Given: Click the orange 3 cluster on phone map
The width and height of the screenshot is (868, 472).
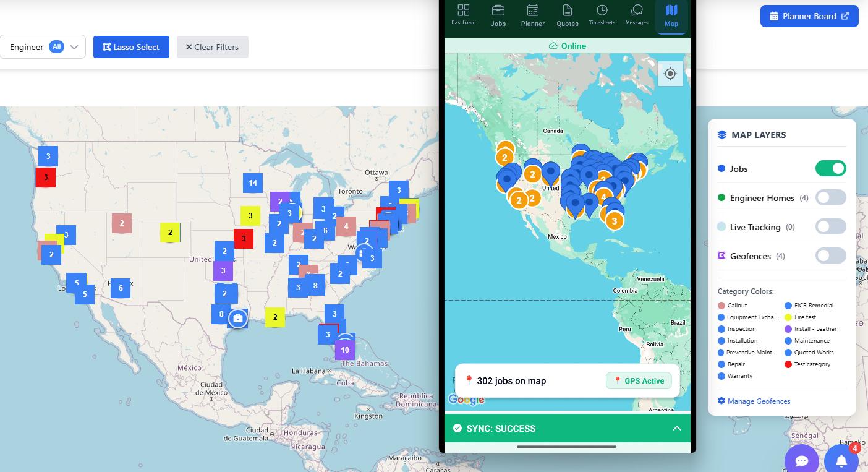Looking at the screenshot, I should coord(614,221).
